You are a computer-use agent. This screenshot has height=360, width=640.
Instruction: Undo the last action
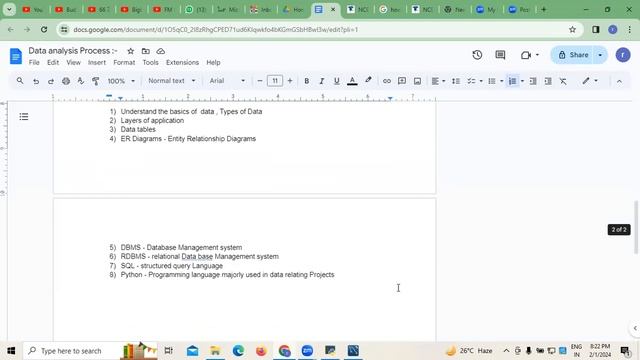pos(36,81)
